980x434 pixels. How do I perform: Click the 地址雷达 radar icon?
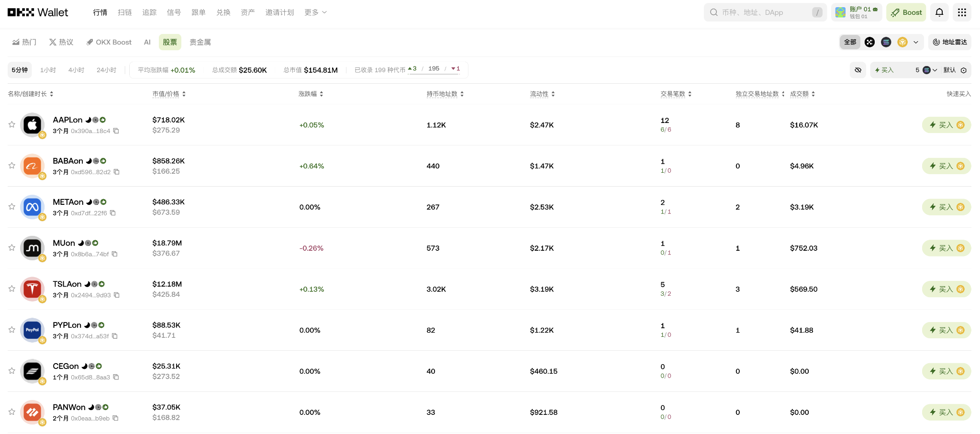coord(936,42)
